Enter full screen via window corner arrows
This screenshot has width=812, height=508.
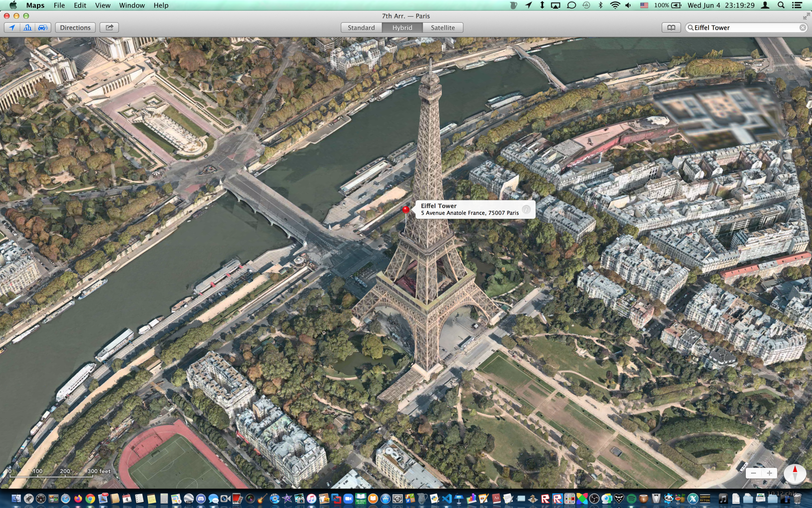point(806,16)
